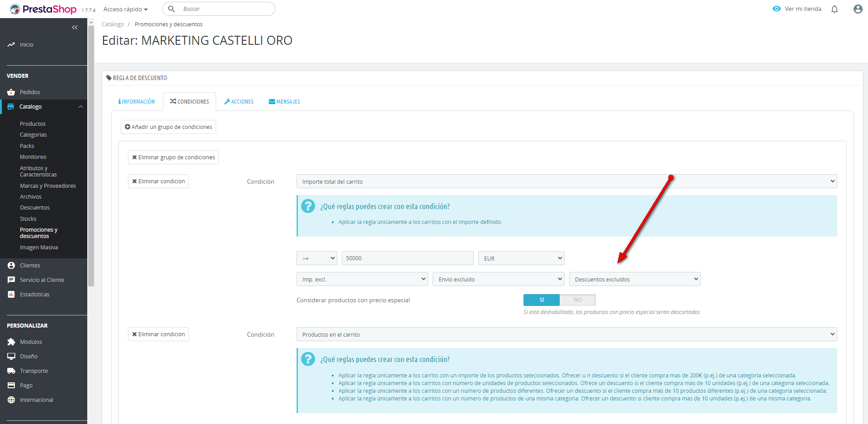This screenshot has height=424, width=868.
Task: Open the Productos en el carrito condition dropdown
Action: coord(566,334)
